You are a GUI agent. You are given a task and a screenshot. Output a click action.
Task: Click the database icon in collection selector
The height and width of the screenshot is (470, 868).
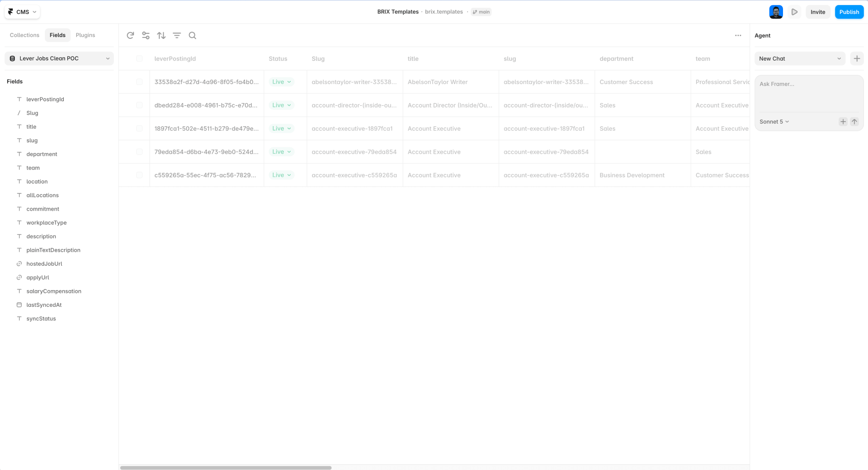[12, 58]
